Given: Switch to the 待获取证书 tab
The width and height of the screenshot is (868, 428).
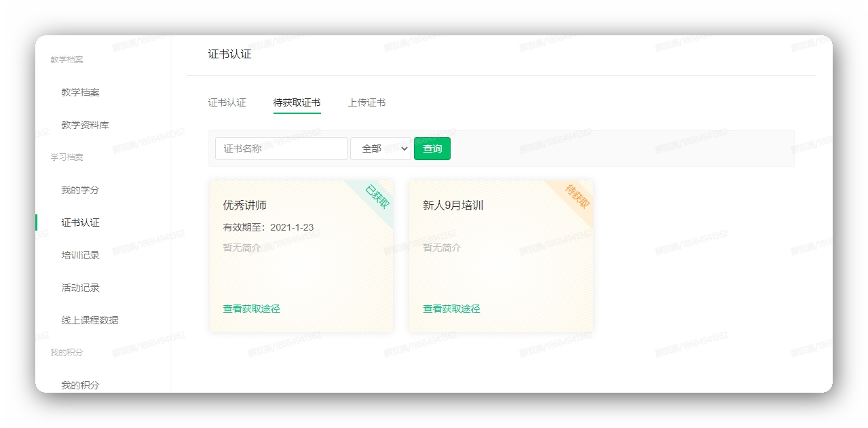Looking at the screenshot, I should 299,102.
